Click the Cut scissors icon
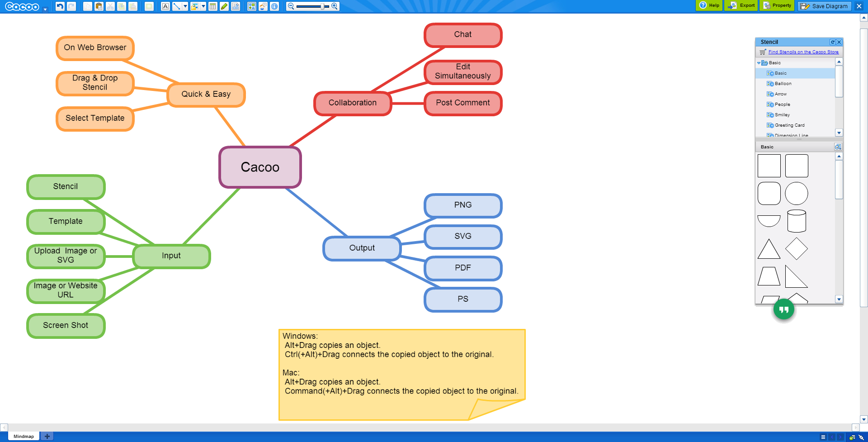Image resolution: width=868 pixels, height=442 pixels. click(110, 6)
